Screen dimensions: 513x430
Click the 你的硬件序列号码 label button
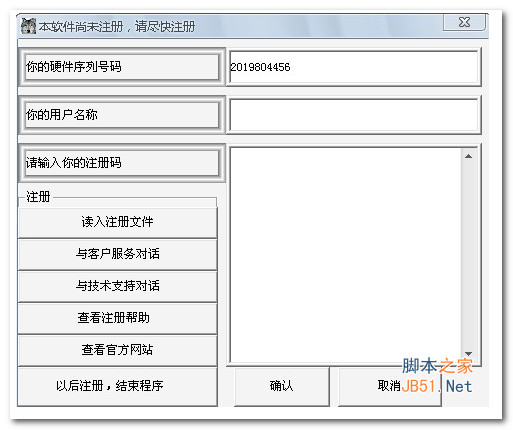(122, 67)
